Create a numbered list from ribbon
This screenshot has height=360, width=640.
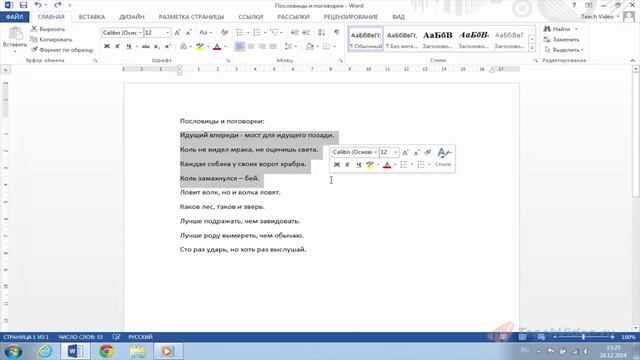[x=257, y=33]
